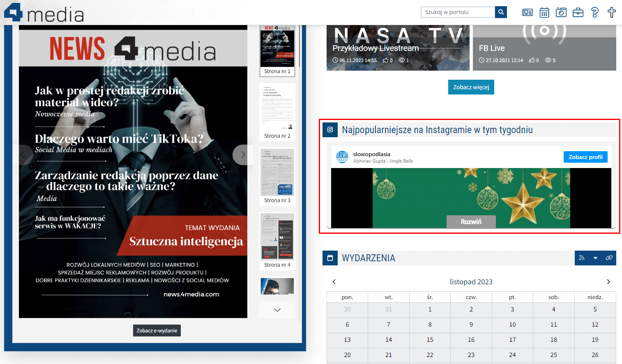Open the briefcase icon in the header
The width and height of the screenshot is (622, 364).
click(578, 12)
